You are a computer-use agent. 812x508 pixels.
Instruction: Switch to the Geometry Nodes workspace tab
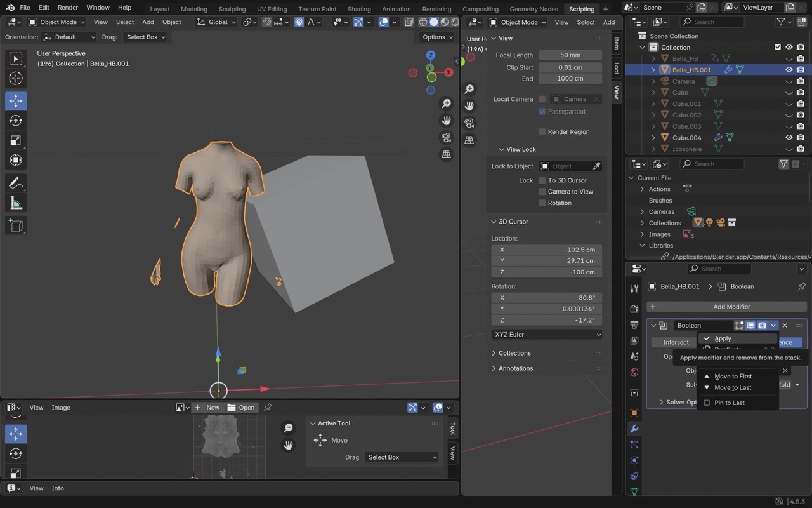coord(534,9)
